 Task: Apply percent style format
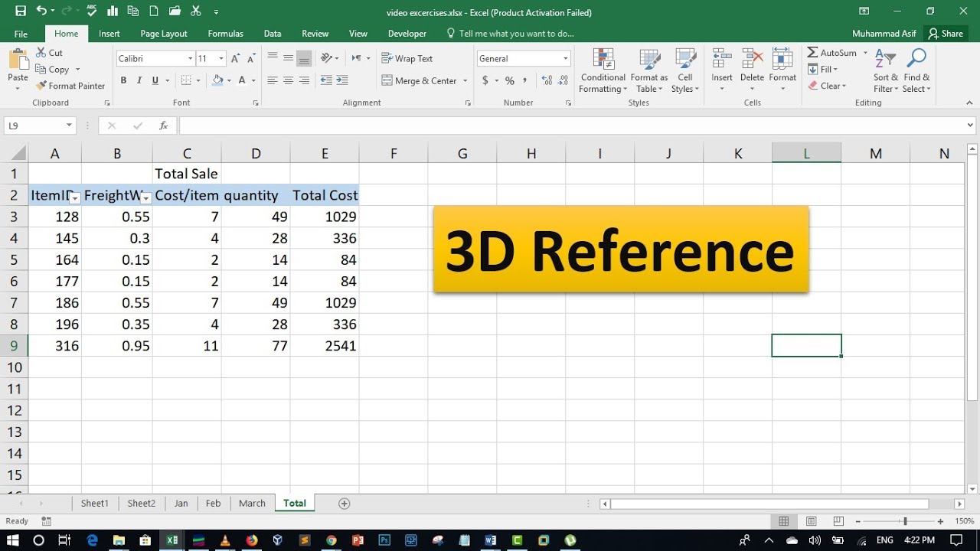click(x=509, y=80)
